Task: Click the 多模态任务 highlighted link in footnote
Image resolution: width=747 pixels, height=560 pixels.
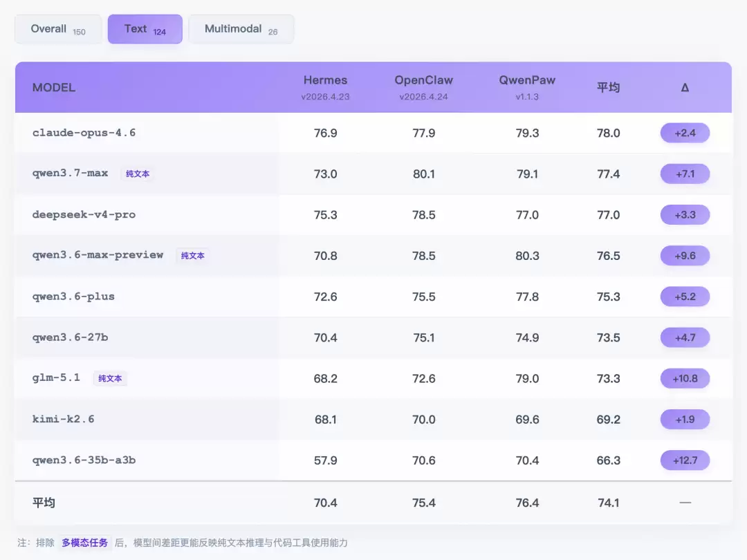Action: click(85, 543)
